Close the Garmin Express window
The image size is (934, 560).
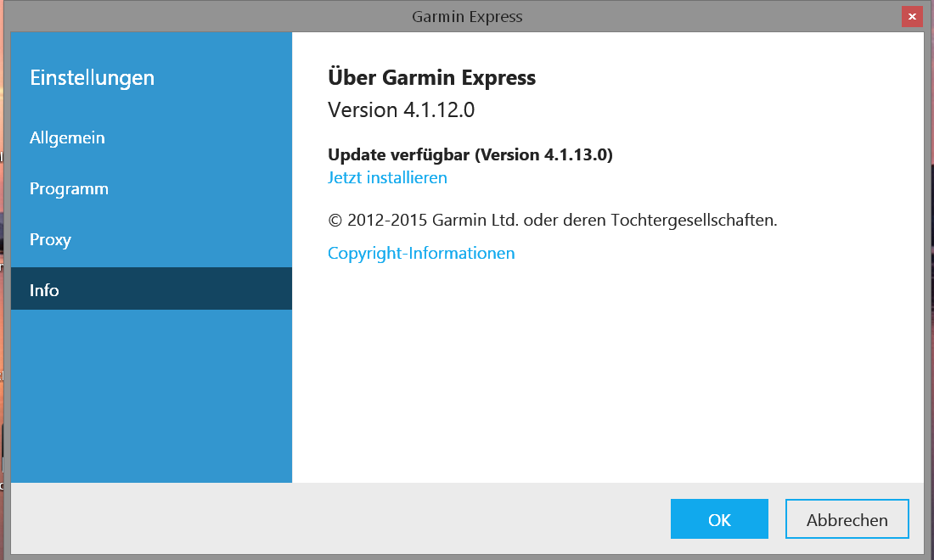912,17
